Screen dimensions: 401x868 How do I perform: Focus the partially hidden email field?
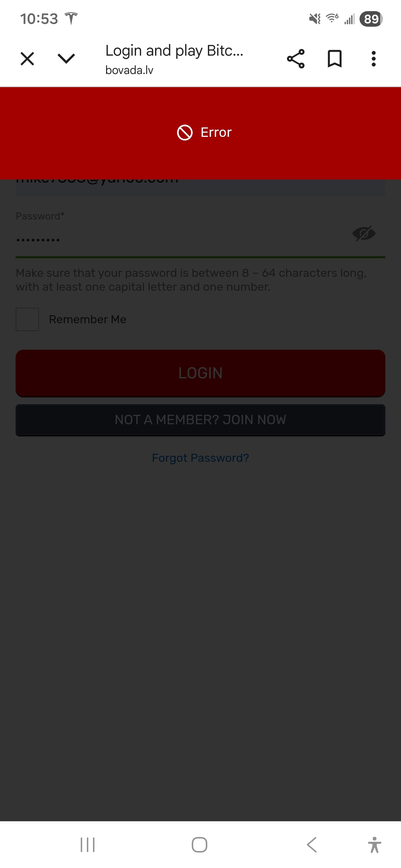(x=200, y=187)
